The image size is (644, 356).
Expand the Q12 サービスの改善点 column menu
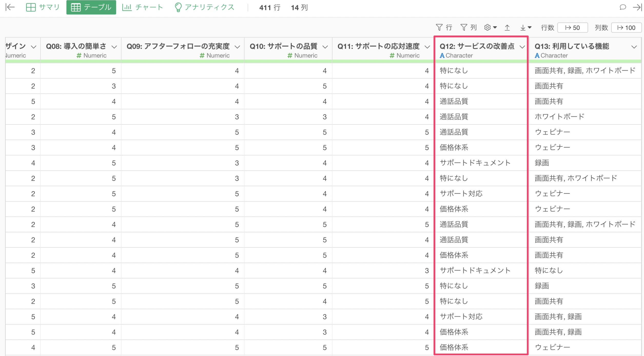click(522, 47)
